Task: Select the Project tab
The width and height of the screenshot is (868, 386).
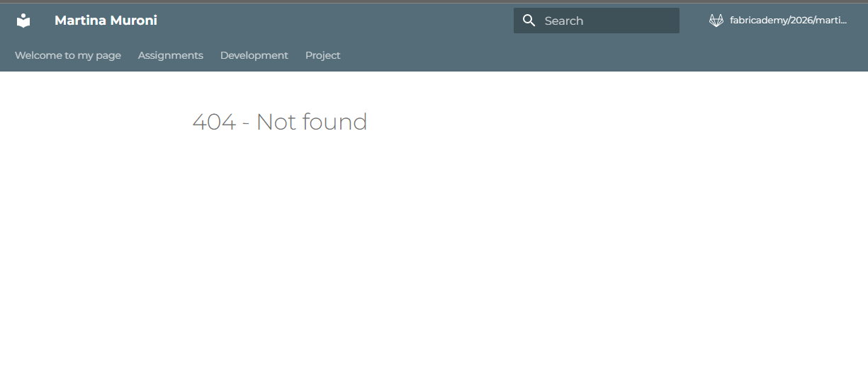Action: pyautogui.click(x=322, y=55)
